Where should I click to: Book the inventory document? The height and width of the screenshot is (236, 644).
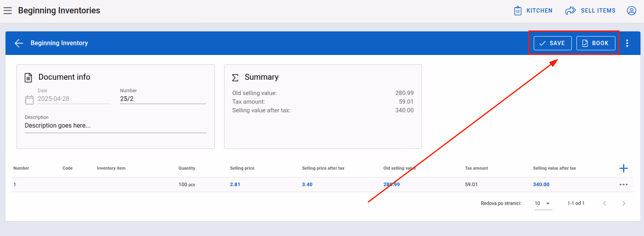pos(596,43)
